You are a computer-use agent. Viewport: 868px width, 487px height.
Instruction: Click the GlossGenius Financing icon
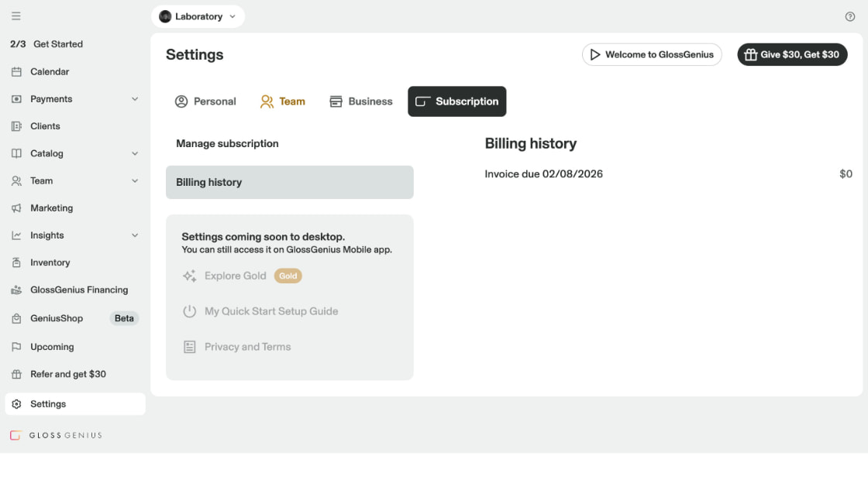[16, 290]
